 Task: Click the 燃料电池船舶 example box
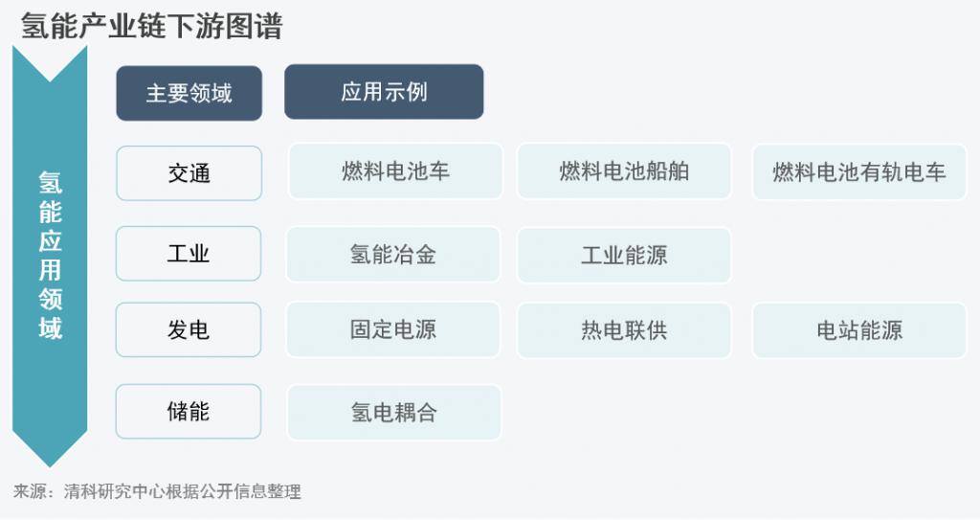(x=624, y=171)
